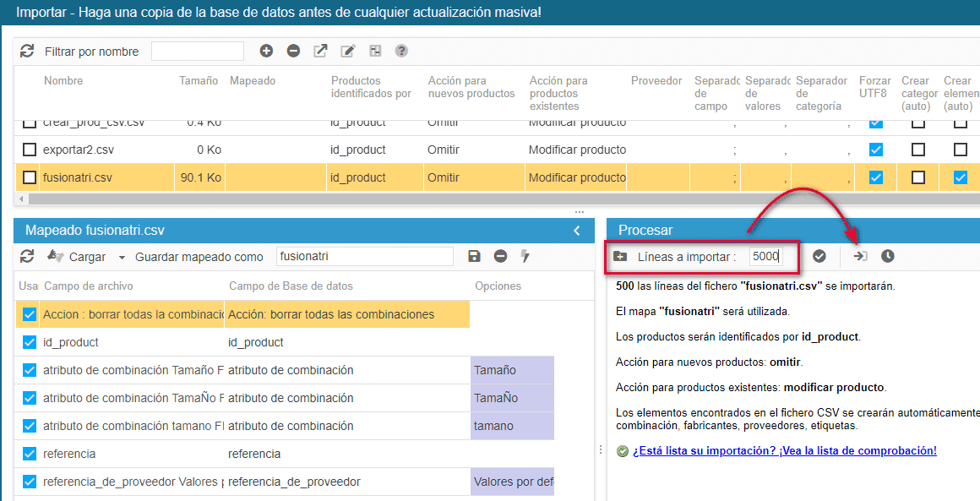
Task: Click the minus icon to delete selected file
Action: tap(293, 52)
